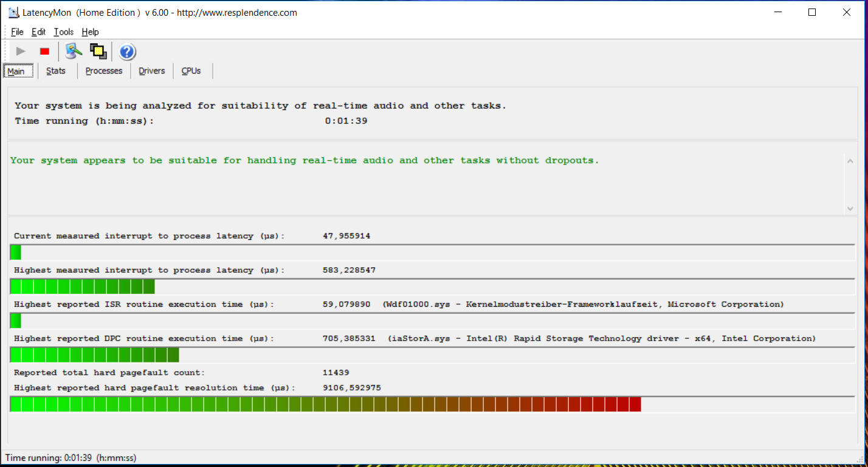
Task: Click the message box scroll down arrow
Action: point(850,208)
